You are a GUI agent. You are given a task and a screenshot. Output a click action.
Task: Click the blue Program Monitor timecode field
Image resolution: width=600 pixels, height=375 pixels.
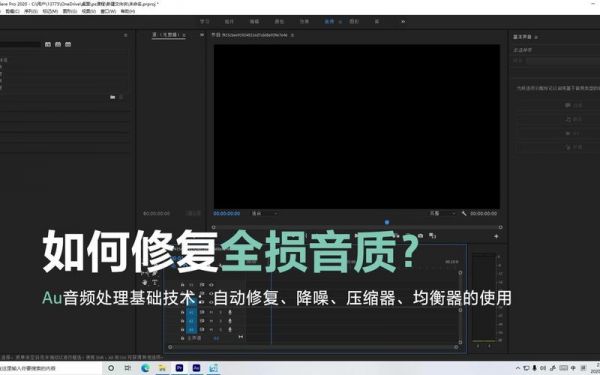coord(227,214)
